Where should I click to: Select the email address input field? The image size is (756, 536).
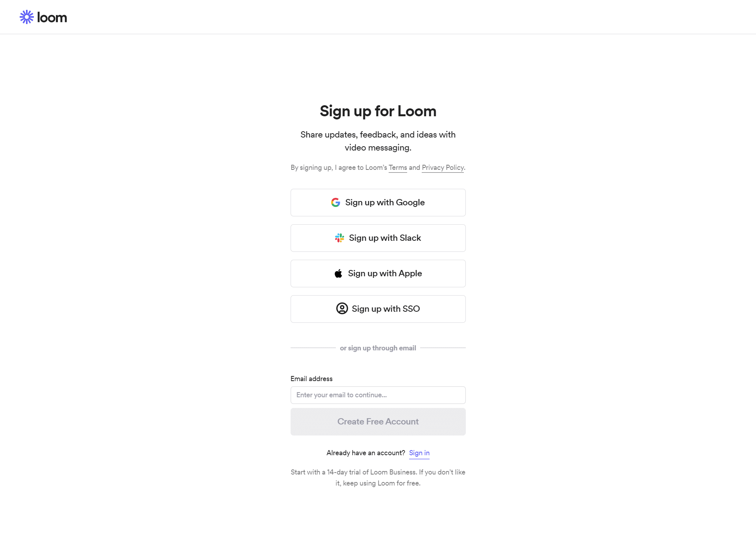[378, 395]
